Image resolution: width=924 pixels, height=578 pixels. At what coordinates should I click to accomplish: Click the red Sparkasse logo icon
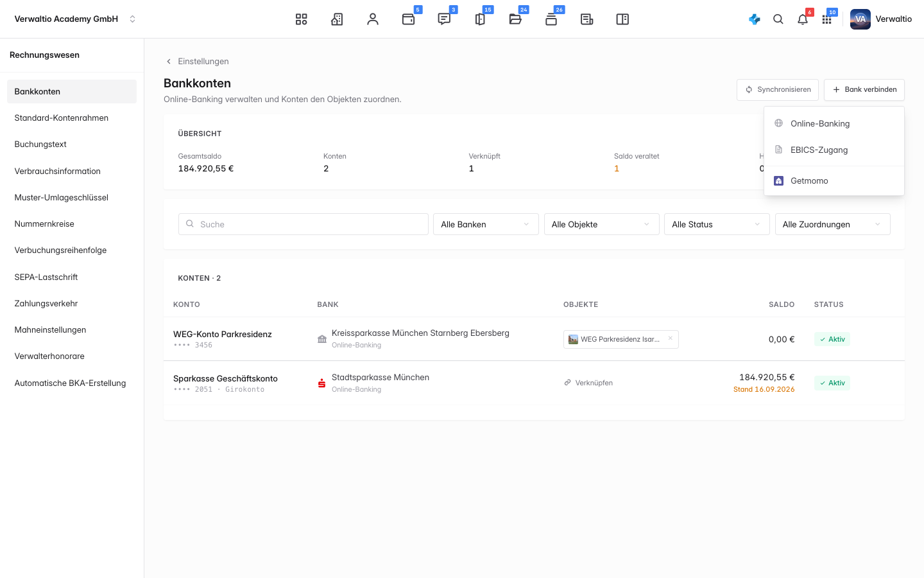322,383
